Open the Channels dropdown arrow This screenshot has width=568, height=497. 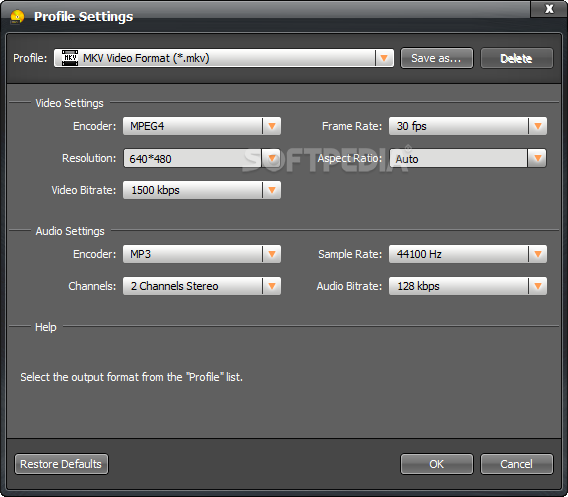(272, 286)
